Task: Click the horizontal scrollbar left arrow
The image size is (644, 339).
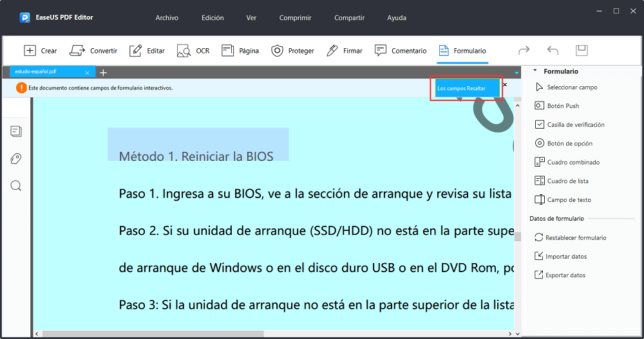Action: point(37,334)
